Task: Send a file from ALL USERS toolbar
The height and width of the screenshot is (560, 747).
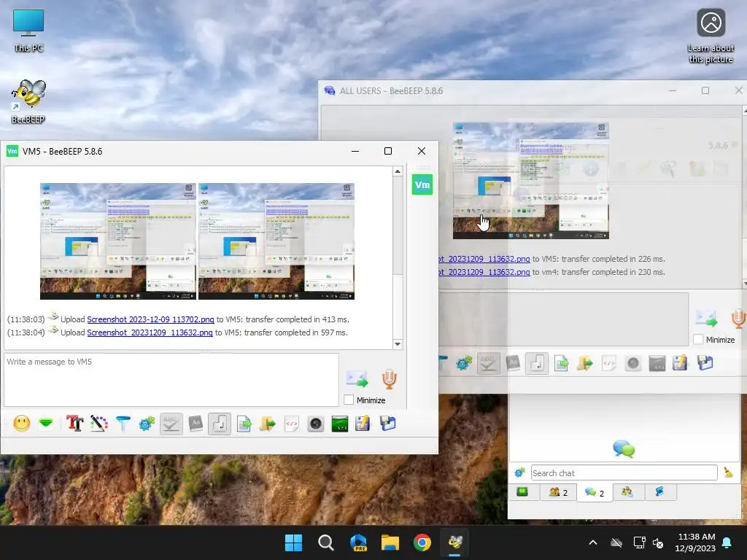Action: [x=561, y=363]
